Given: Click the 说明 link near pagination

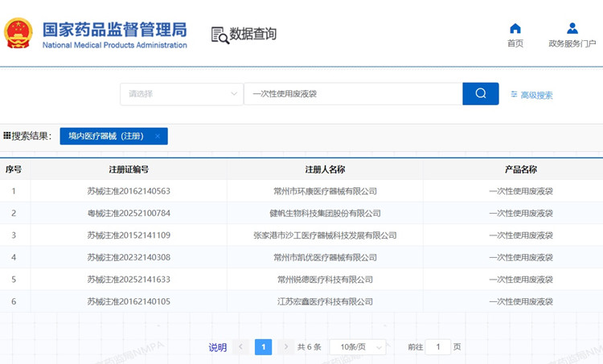Looking at the screenshot, I should [218, 347].
